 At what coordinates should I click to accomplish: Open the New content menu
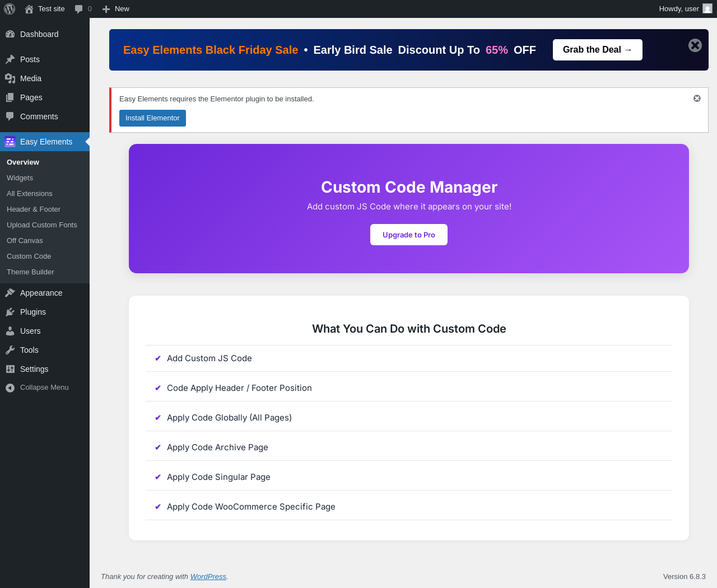coord(116,9)
